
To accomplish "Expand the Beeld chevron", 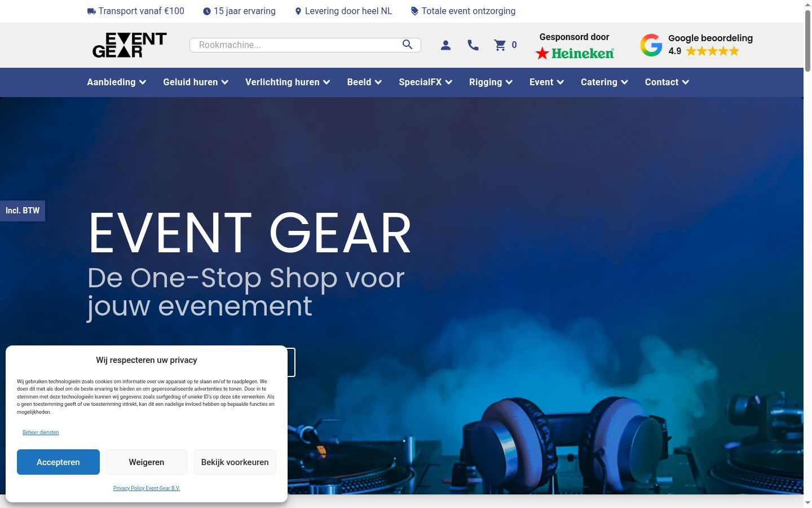I will tap(378, 82).
